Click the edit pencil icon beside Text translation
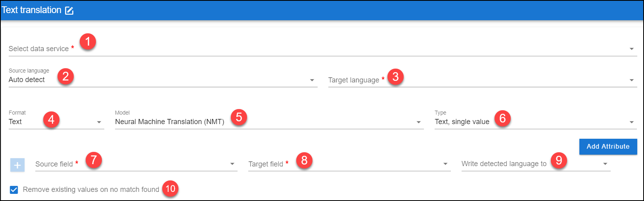 [x=69, y=11]
